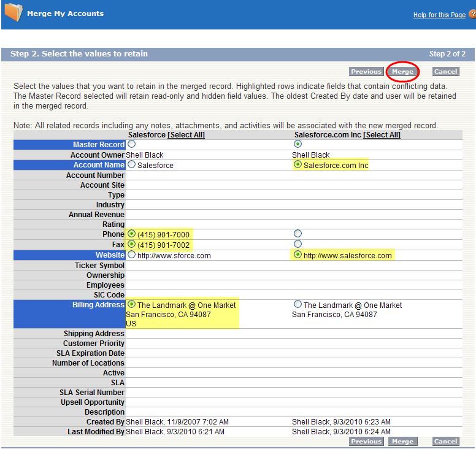Click the 'Account Owner' row label

(98, 155)
